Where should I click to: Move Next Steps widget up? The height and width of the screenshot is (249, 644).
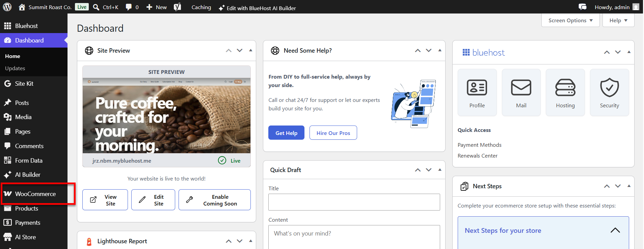pos(607,186)
